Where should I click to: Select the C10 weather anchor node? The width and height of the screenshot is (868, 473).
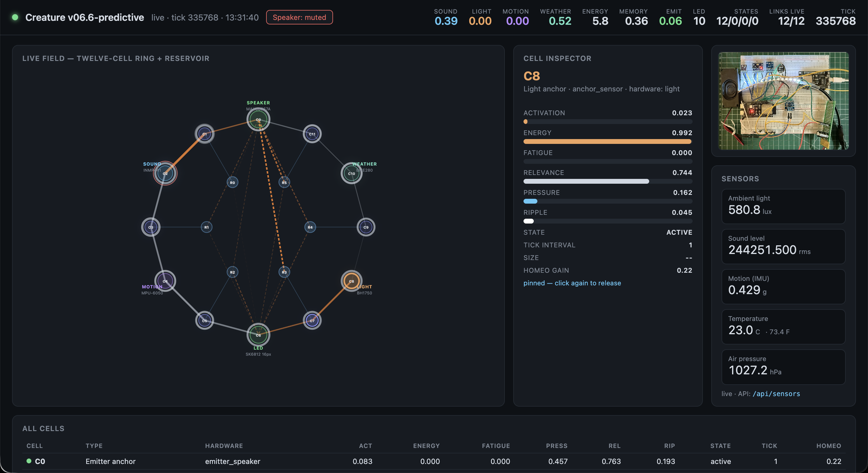pos(351,173)
